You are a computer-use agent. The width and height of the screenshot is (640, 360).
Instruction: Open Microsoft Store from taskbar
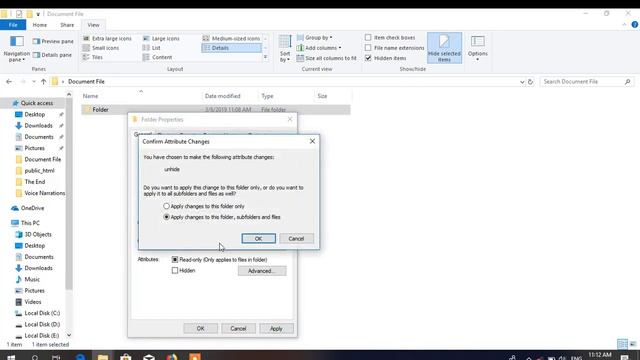point(126,357)
